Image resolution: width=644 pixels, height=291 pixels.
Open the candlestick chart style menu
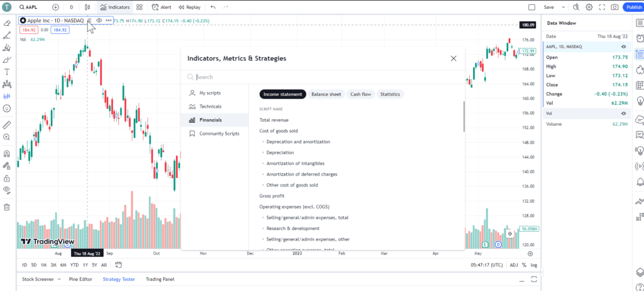[x=87, y=7]
